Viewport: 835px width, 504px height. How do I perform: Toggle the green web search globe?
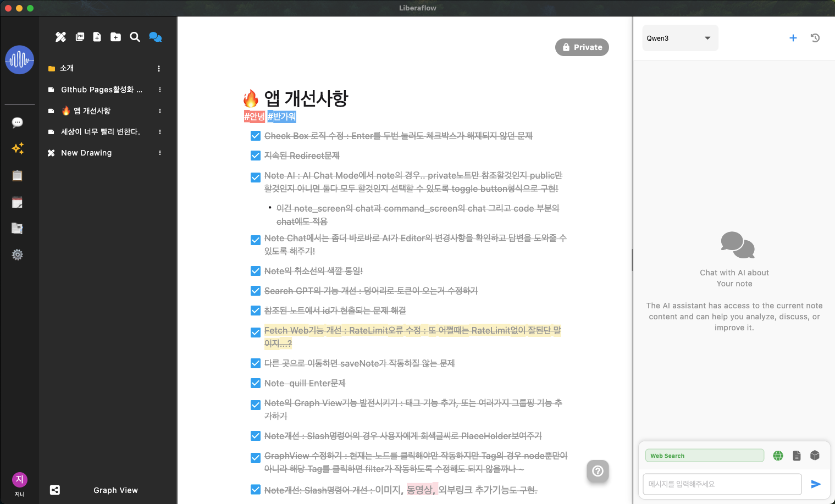[778, 456]
